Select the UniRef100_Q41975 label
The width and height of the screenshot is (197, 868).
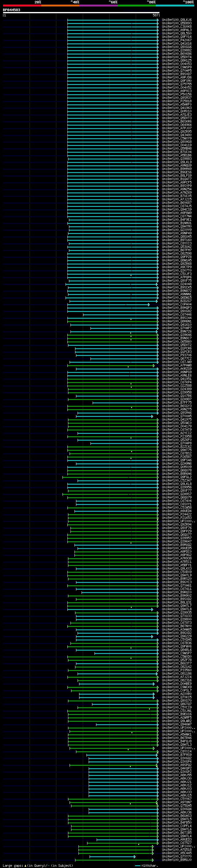pos(177,419)
